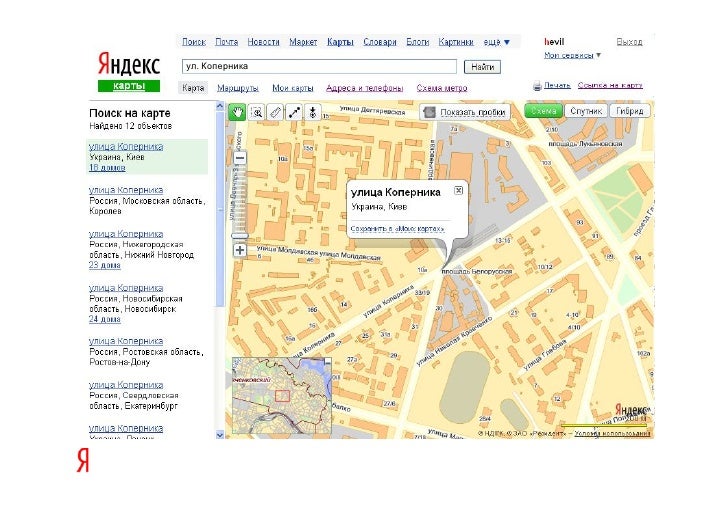
Task: Click the overview minimap thumbnail
Action: click(x=281, y=396)
